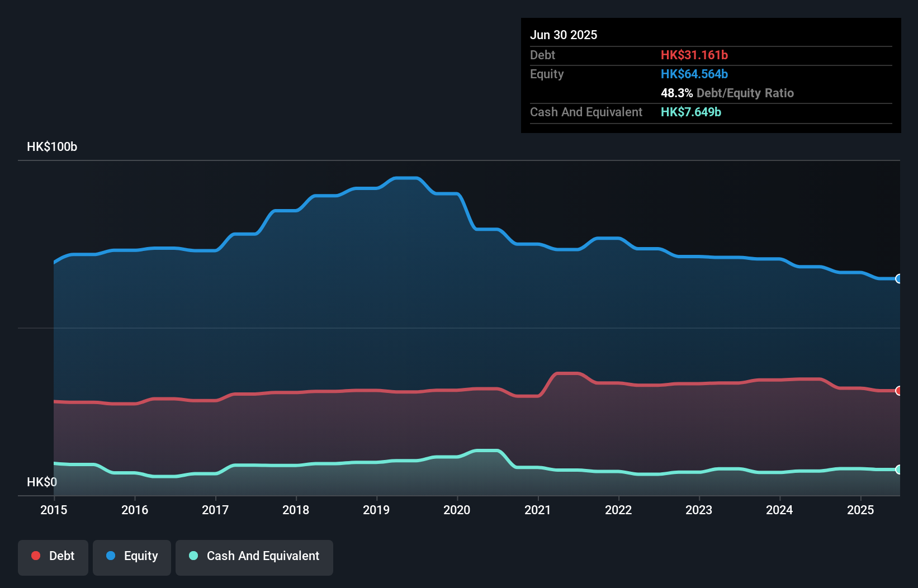
Task: Click the HK$100b axis gridline label
Action: point(51,146)
